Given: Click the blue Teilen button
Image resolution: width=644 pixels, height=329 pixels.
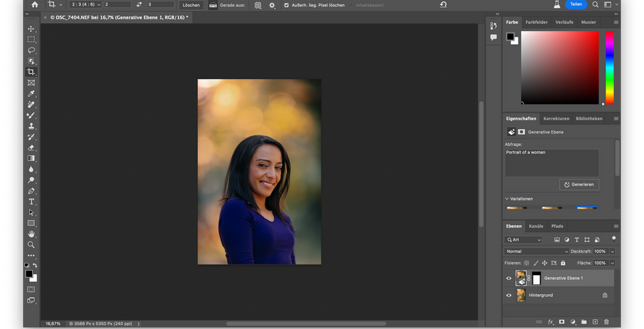Looking at the screenshot, I should [576, 4].
